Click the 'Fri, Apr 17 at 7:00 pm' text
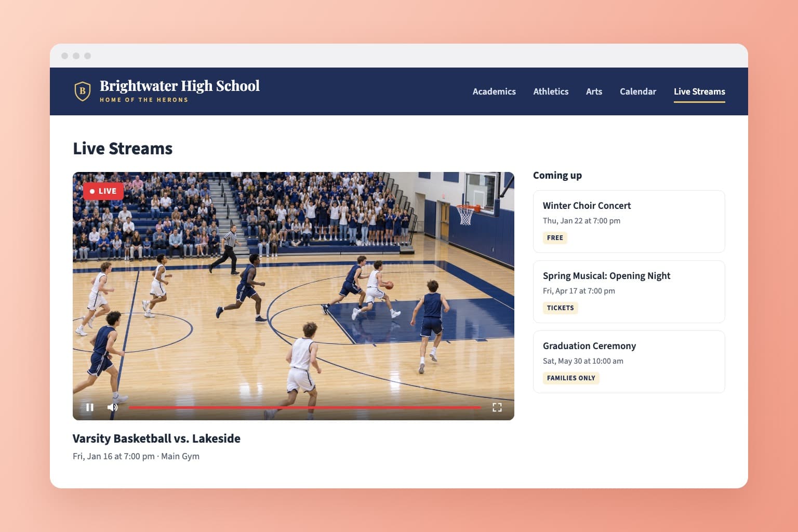The width and height of the screenshot is (798, 532). 579,291
